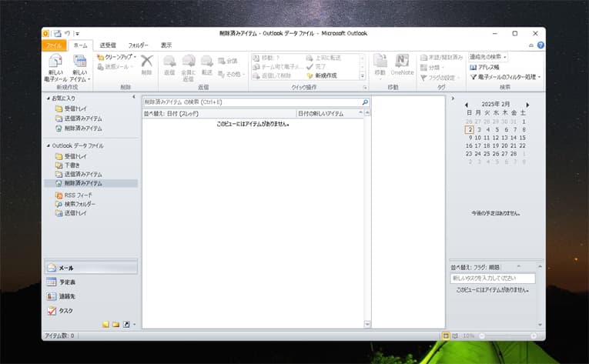Collapse the お気に入り favorites section
Viewport: 589px width, 364px height.
click(48, 99)
